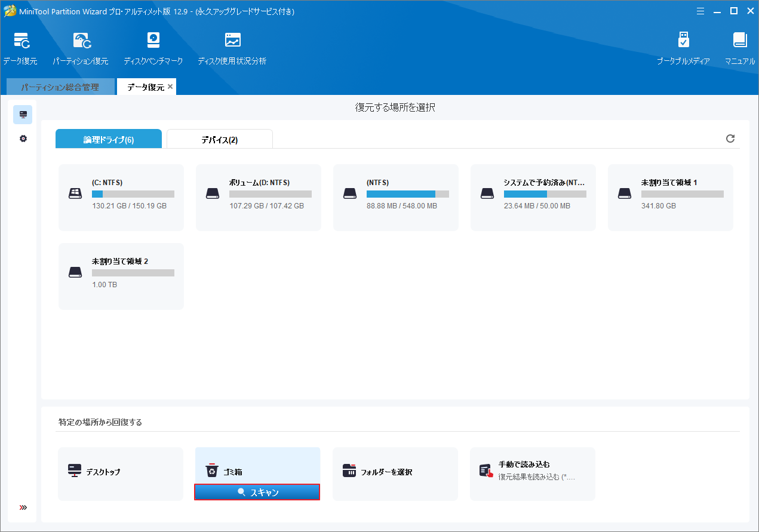759x532 pixels.
Task: Click the システムで予約済み usage bar
Action: click(x=545, y=194)
